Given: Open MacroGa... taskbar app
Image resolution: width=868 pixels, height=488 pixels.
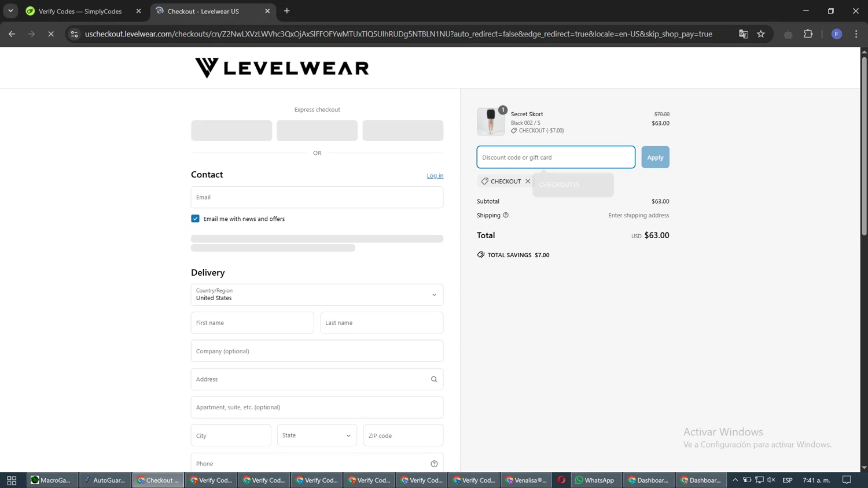Looking at the screenshot, I should coord(52,480).
